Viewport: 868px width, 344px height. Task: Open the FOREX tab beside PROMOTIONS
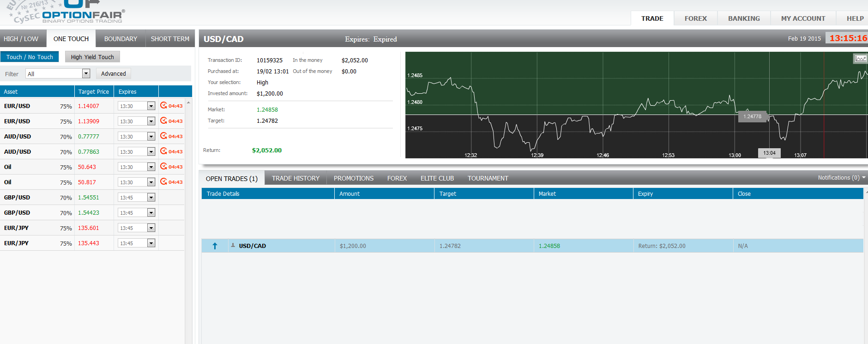point(397,178)
